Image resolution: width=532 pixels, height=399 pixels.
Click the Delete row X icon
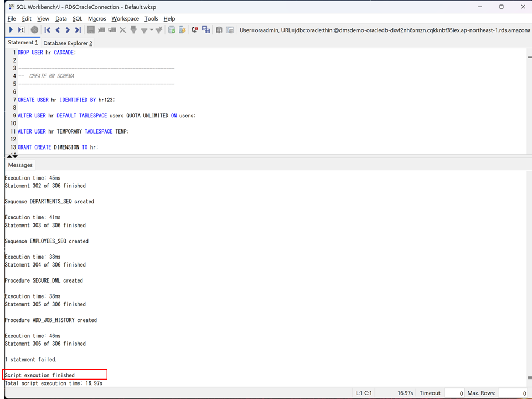123,30
